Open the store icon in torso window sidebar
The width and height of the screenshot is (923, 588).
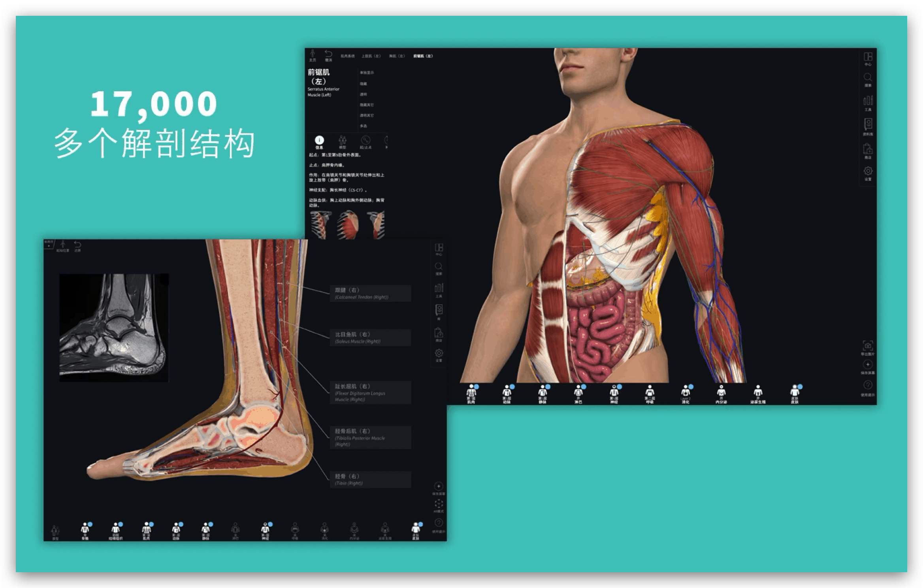[868, 151]
